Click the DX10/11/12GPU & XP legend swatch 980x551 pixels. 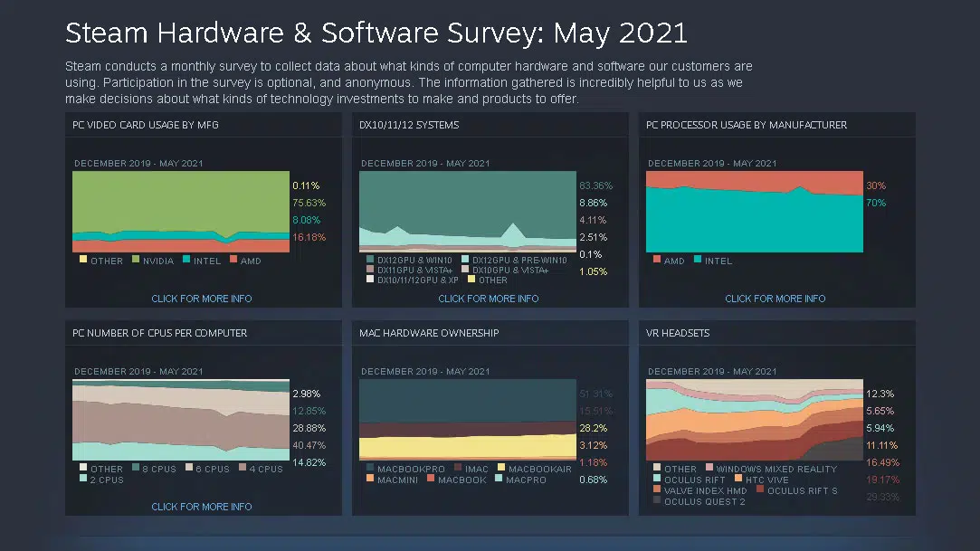point(370,280)
